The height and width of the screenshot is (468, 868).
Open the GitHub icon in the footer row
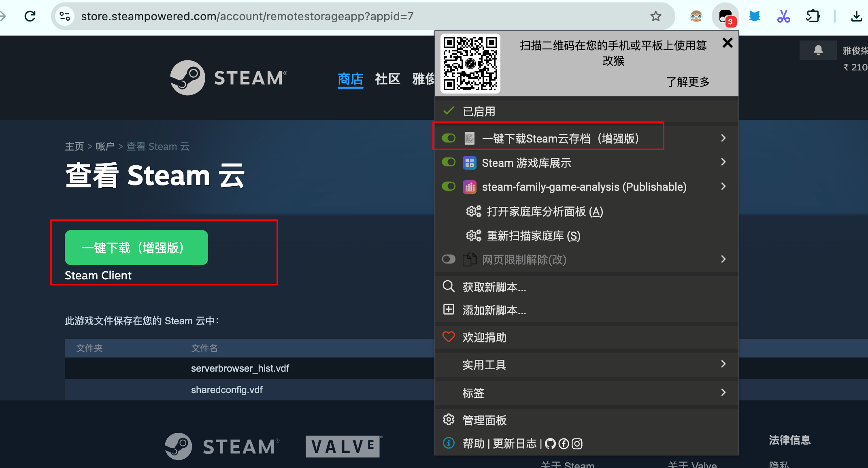pos(550,444)
